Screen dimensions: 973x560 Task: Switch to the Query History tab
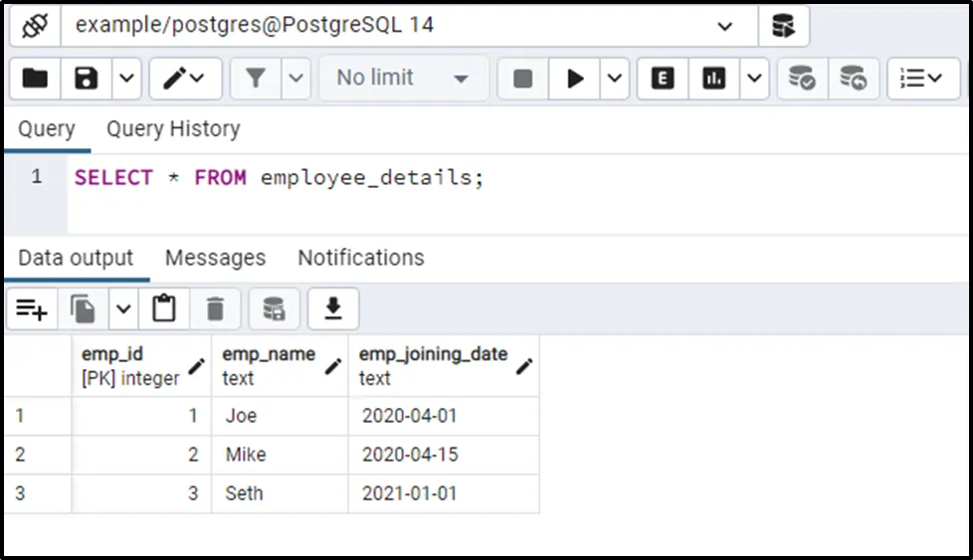(x=173, y=129)
